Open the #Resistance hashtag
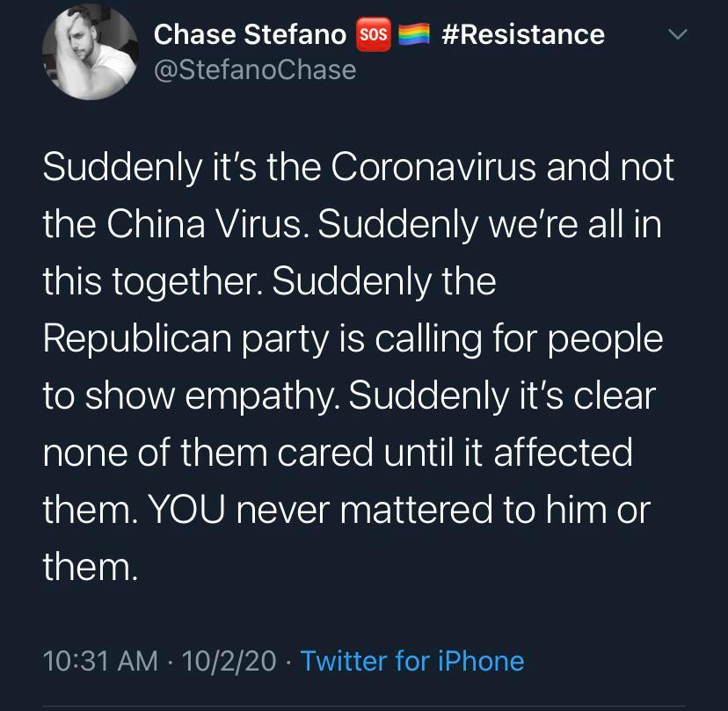Screen dimensions: 728x711 coord(524,34)
